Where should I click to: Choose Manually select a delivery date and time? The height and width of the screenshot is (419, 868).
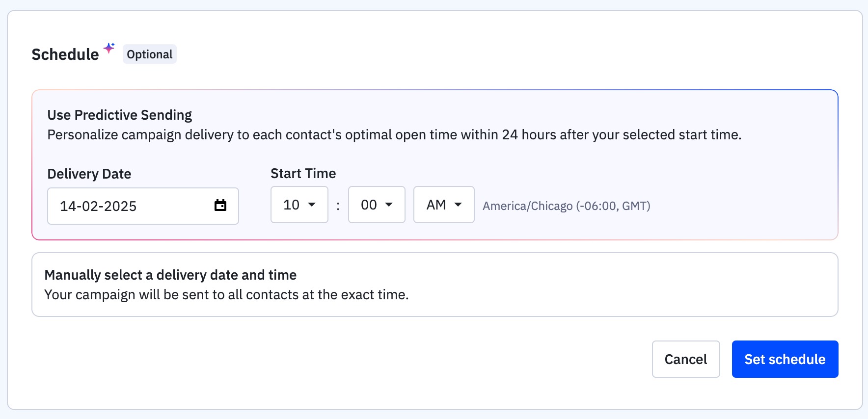170,275
